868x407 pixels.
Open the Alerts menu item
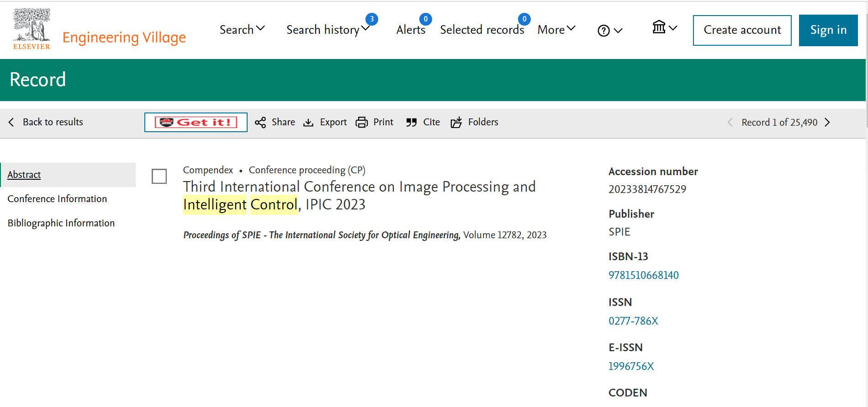411,30
